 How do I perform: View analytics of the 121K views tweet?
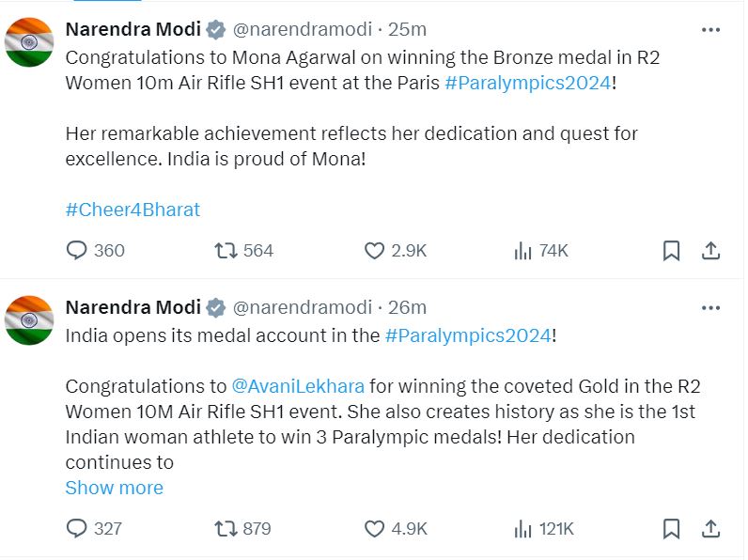pyautogui.click(x=523, y=528)
